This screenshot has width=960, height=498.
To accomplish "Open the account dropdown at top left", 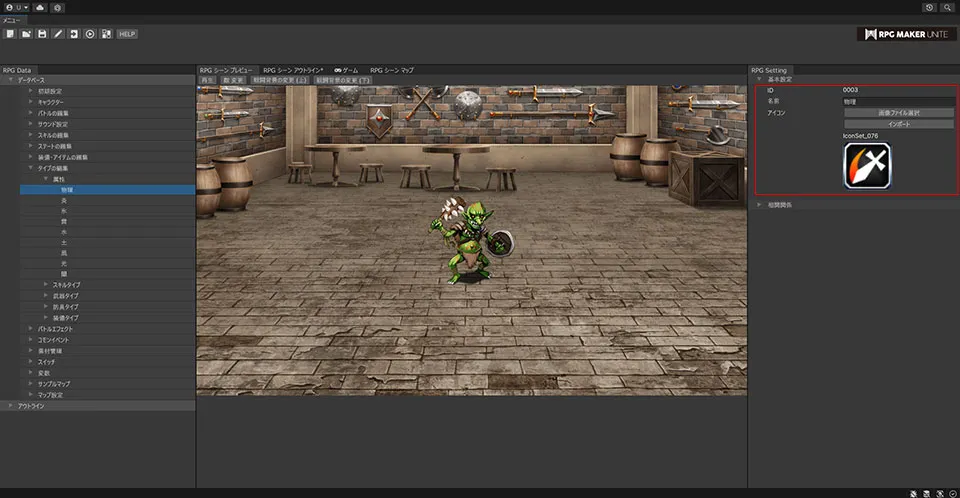I will 16,7.
